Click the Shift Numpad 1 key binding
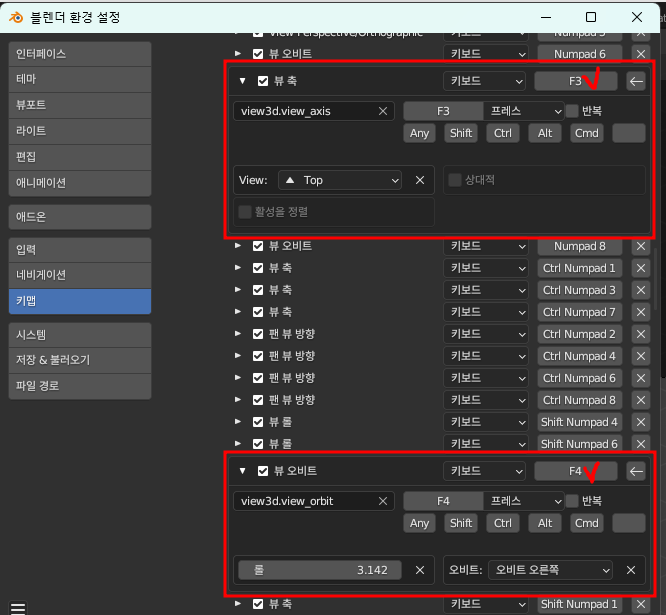The height and width of the screenshot is (615, 666). tap(579, 604)
